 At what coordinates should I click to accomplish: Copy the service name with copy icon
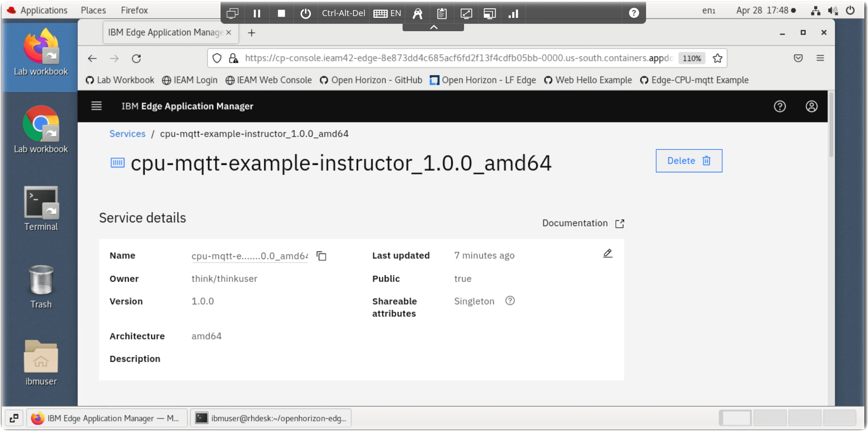tap(321, 256)
